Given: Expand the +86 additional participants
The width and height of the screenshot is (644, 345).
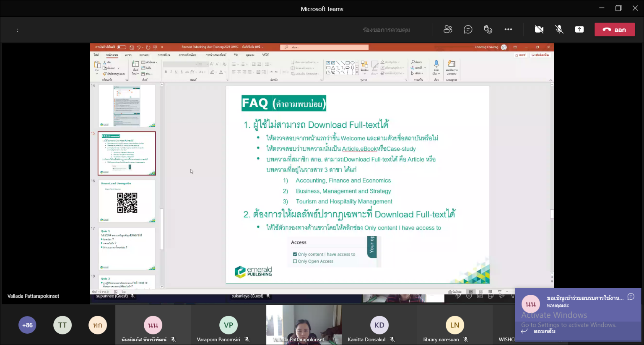Looking at the screenshot, I should [x=27, y=325].
